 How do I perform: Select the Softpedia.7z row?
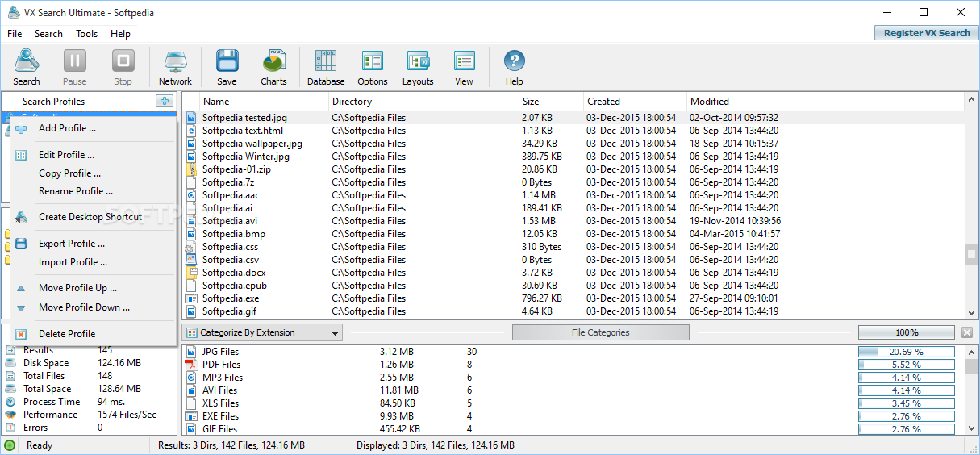tap(573, 182)
